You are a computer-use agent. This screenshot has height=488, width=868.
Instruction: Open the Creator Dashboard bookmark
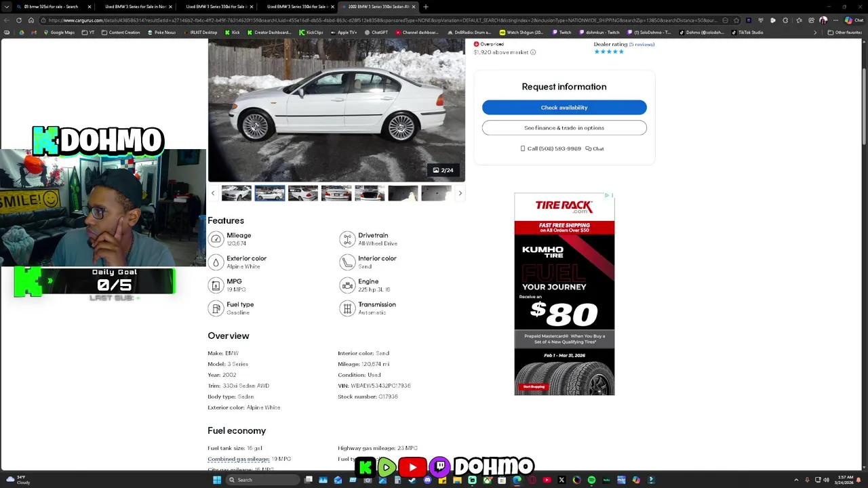[x=269, y=33]
